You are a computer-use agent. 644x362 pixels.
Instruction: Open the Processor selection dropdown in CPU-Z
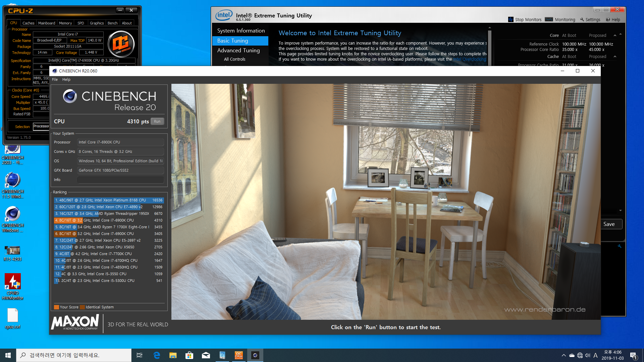pyautogui.click(x=41, y=126)
